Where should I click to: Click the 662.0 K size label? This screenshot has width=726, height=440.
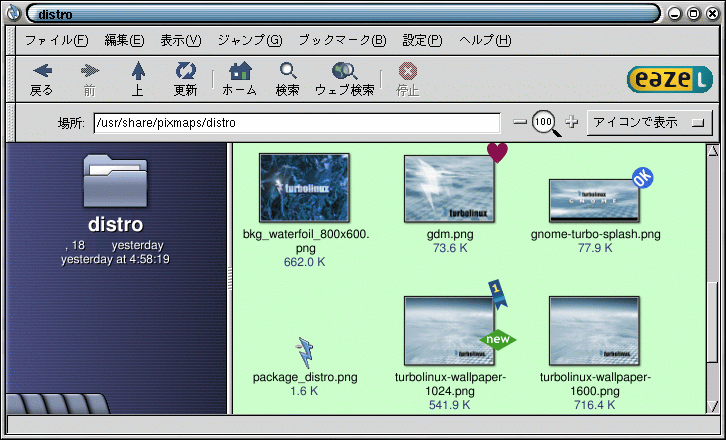(x=305, y=262)
